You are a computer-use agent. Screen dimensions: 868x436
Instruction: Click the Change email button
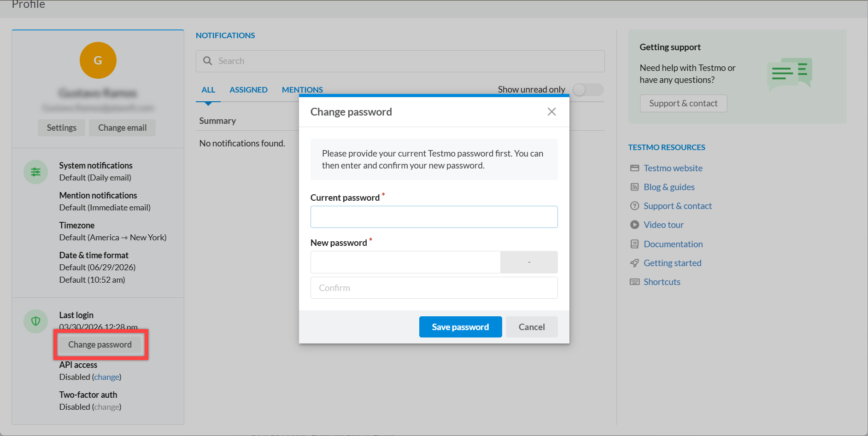[122, 128]
